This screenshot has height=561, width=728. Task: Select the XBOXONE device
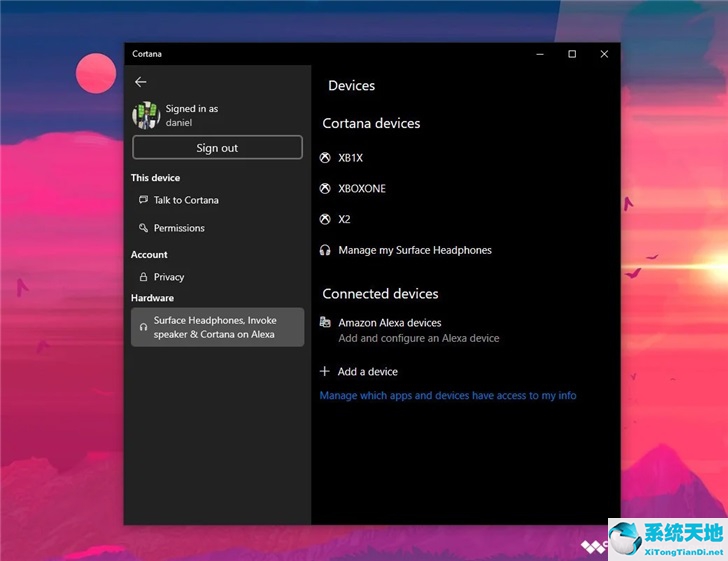[362, 189]
